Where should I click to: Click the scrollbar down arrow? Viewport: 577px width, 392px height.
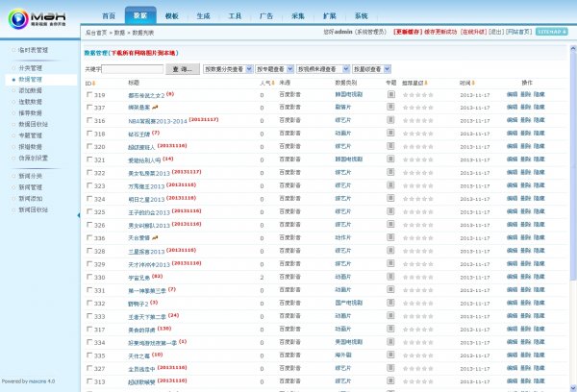[573, 388]
